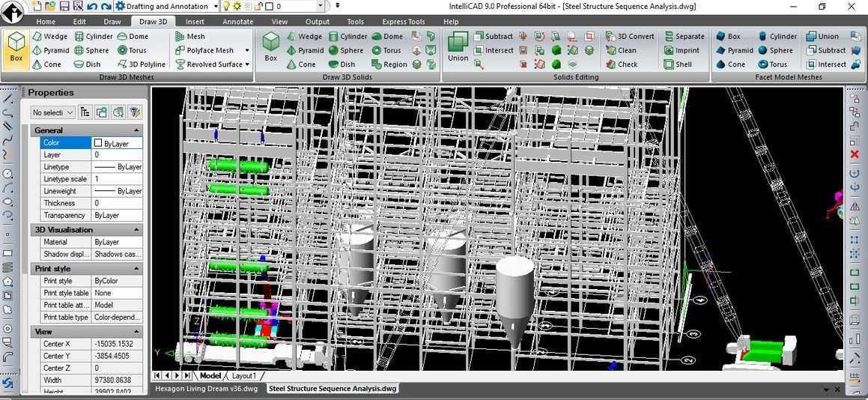Switch to the Annotate ribbon tab
Screen dimensions: 868x400
point(237,22)
